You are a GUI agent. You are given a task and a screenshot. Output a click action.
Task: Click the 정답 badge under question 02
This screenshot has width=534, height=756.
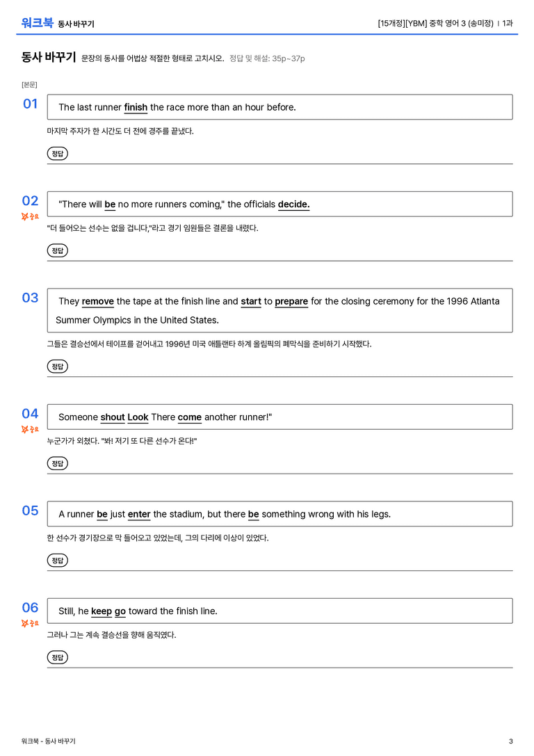(57, 250)
